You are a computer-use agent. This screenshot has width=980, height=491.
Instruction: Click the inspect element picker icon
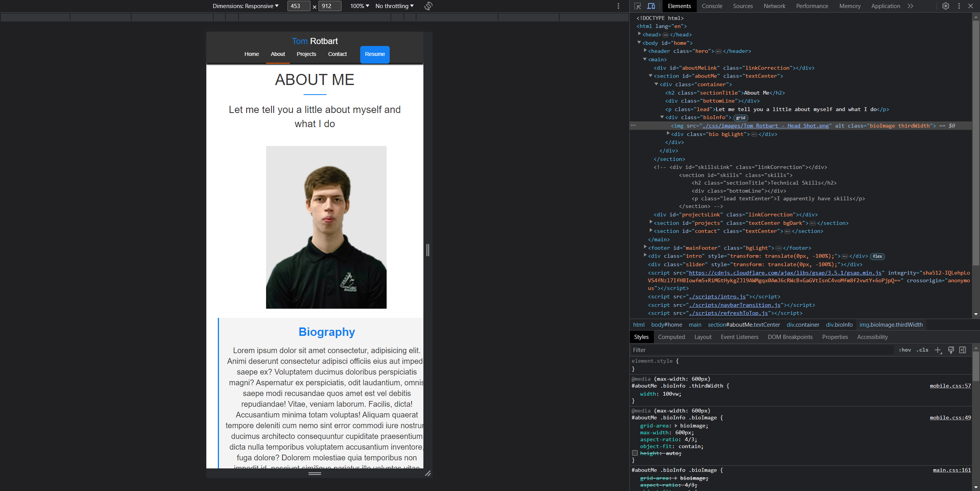click(637, 6)
